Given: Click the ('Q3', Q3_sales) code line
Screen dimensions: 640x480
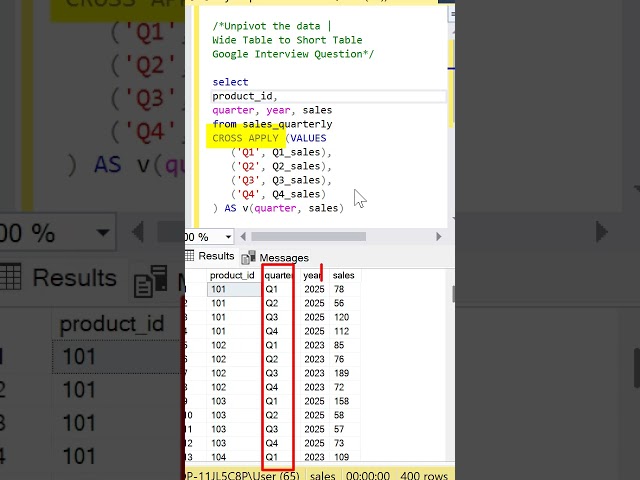Looking at the screenshot, I should pyautogui.click(x=281, y=180).
